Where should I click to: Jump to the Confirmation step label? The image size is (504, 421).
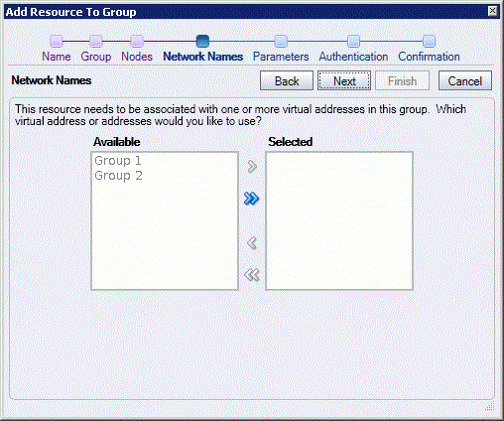pyautogui.click(x=429, y=57)
